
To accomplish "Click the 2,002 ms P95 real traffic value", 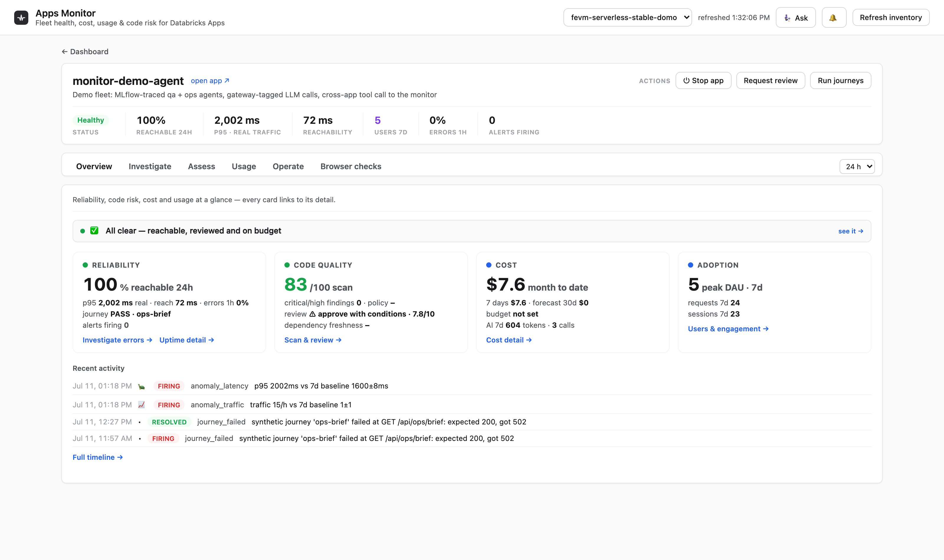I will [x=237, y=120].
